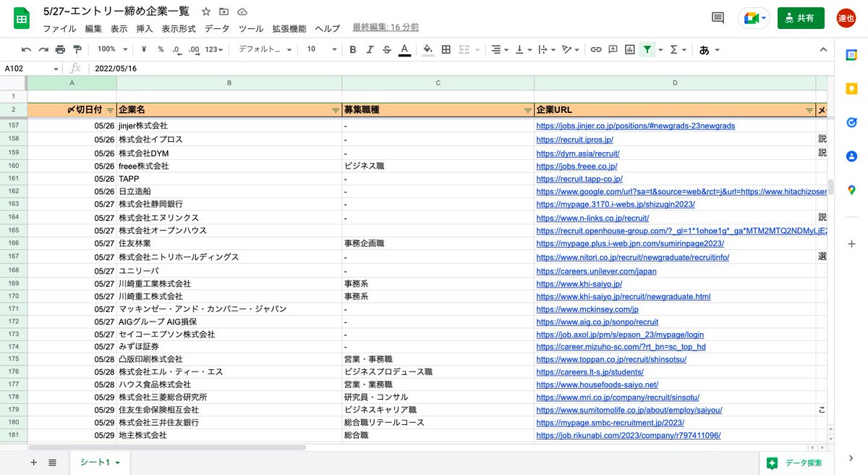Open the functions sigma dropdown

[678, 49]
